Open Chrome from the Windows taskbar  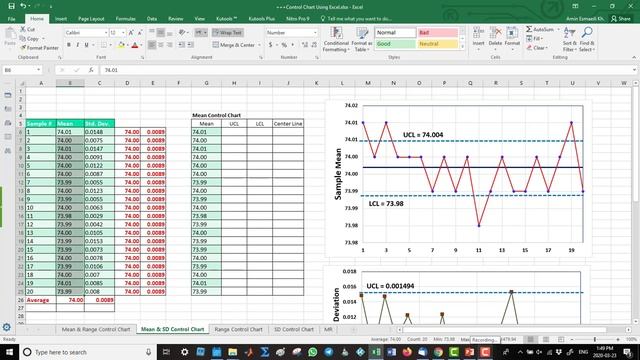point(438,352)
